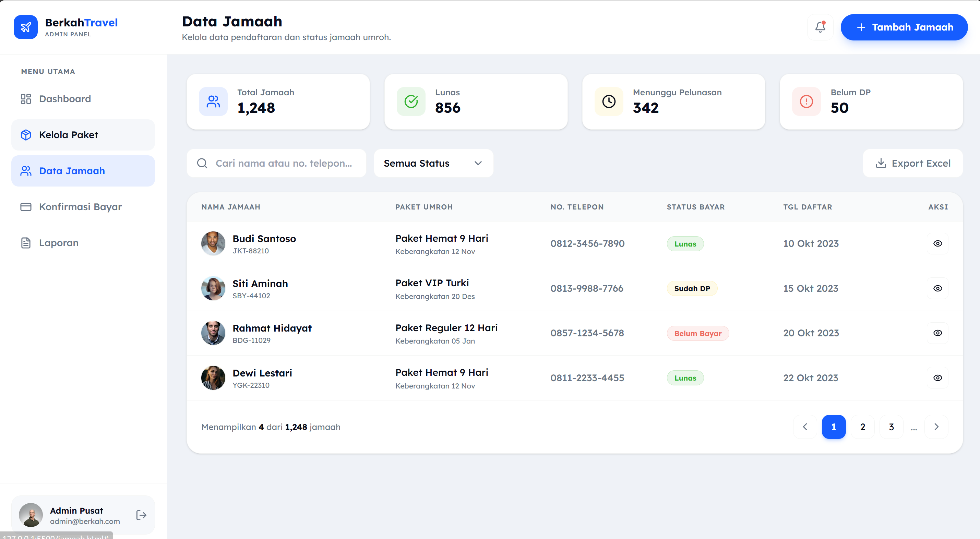Screen dimensions: 980x539
Task: Click the BerkahTravel airplane logo icon
Action: point(25,27)
